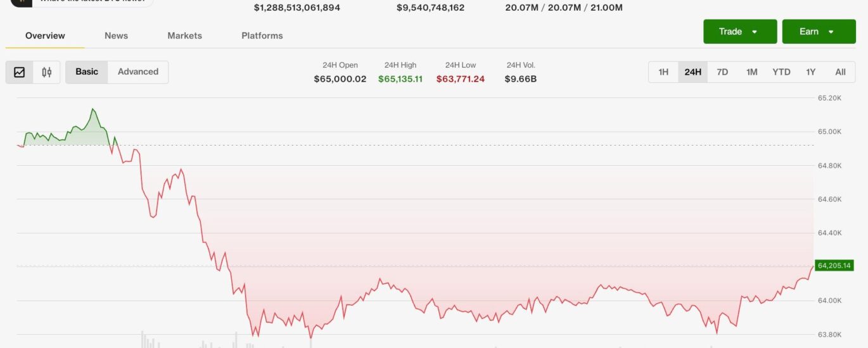
Task: Set chart range to 1H
Action: (663, 72)
